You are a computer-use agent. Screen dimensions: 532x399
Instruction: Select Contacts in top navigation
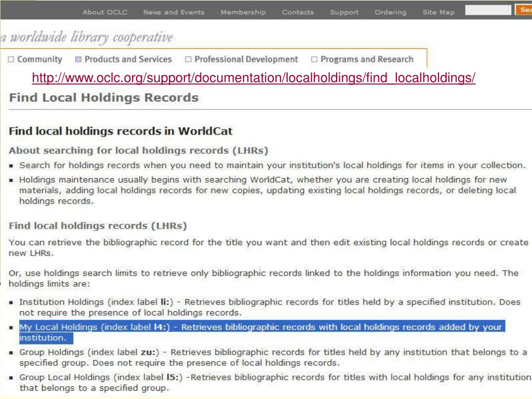(x=298, y=12)
